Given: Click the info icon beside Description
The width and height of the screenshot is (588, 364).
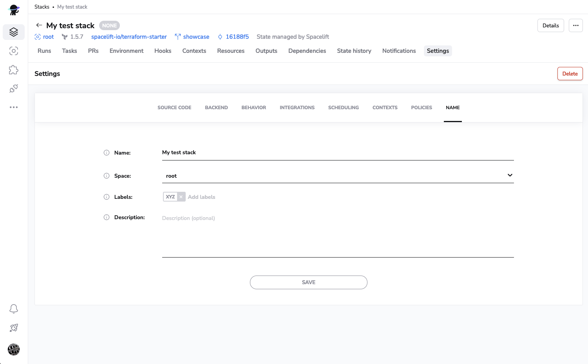Looking at the screenshot, I should click(x=107, y=217).
